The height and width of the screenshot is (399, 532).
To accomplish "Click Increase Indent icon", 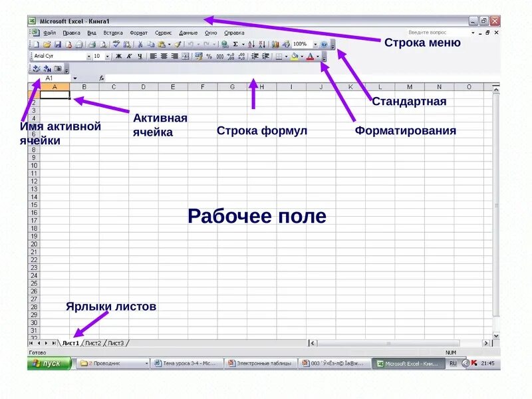I will (x=265, y=57).
